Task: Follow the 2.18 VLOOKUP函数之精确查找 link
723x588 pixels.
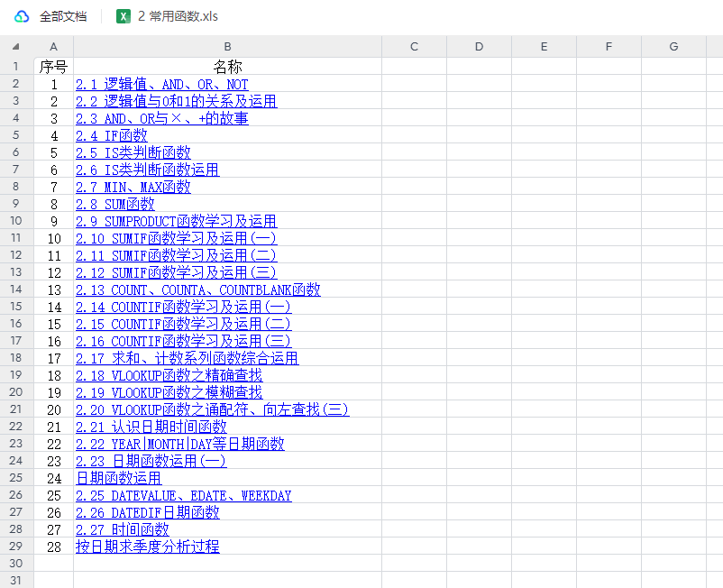Action: click(169, 375)
